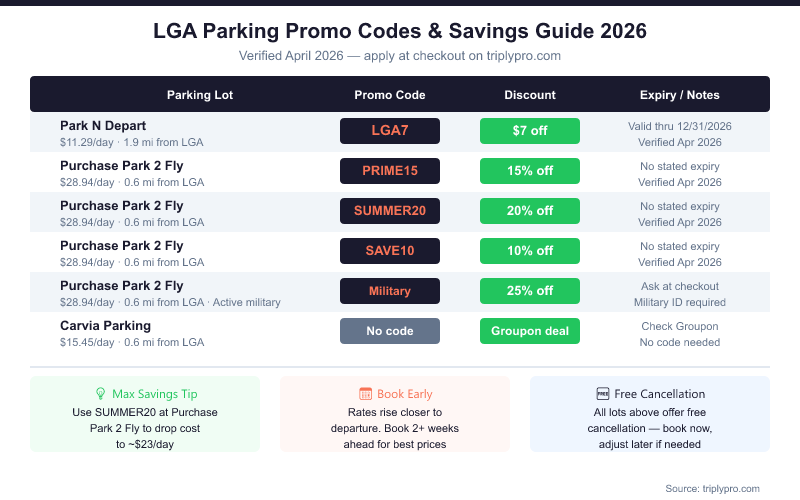This screenshot has width=800, height=500.
Task: Select the 15% off discount badge
Action: [x=530, y=171]
